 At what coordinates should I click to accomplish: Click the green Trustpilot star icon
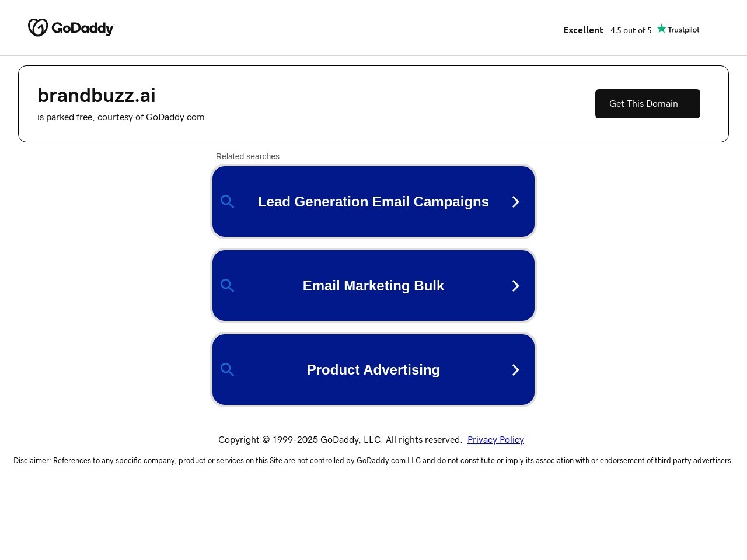661,29
